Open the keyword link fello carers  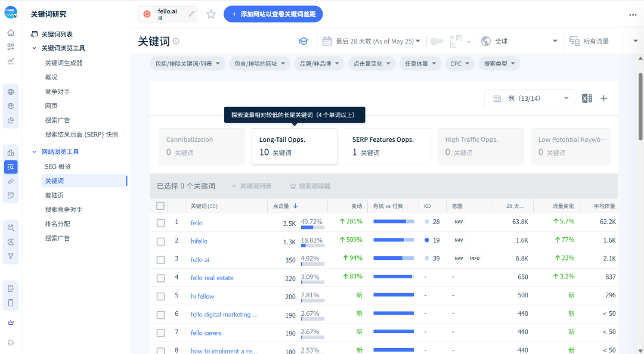click(206, 333)
